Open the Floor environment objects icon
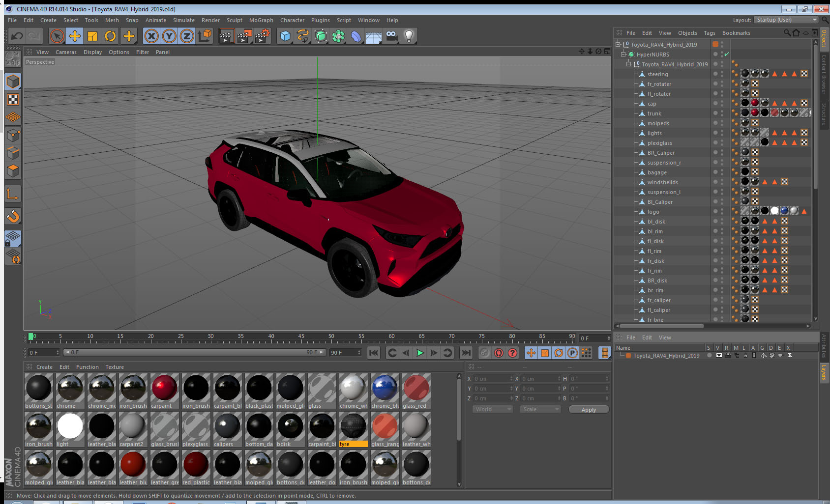 click(374, 36)
